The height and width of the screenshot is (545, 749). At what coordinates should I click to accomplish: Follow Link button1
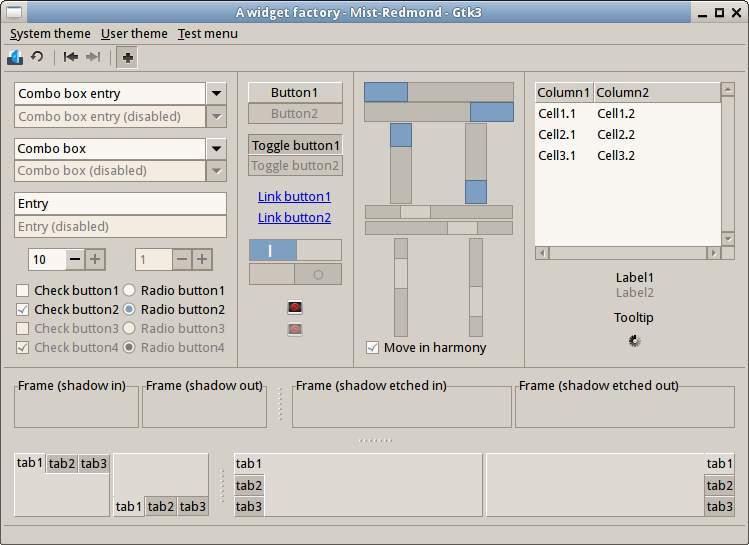coord(294,196)
